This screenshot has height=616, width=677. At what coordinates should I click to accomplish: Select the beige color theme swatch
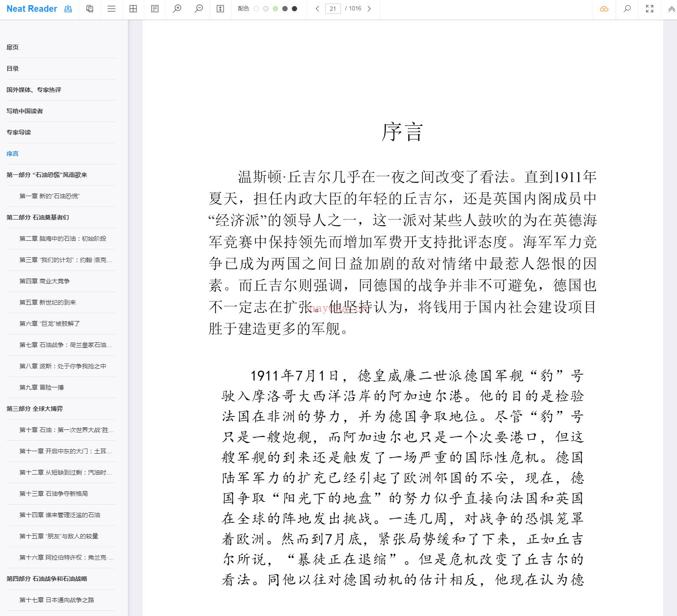[266, 9]
